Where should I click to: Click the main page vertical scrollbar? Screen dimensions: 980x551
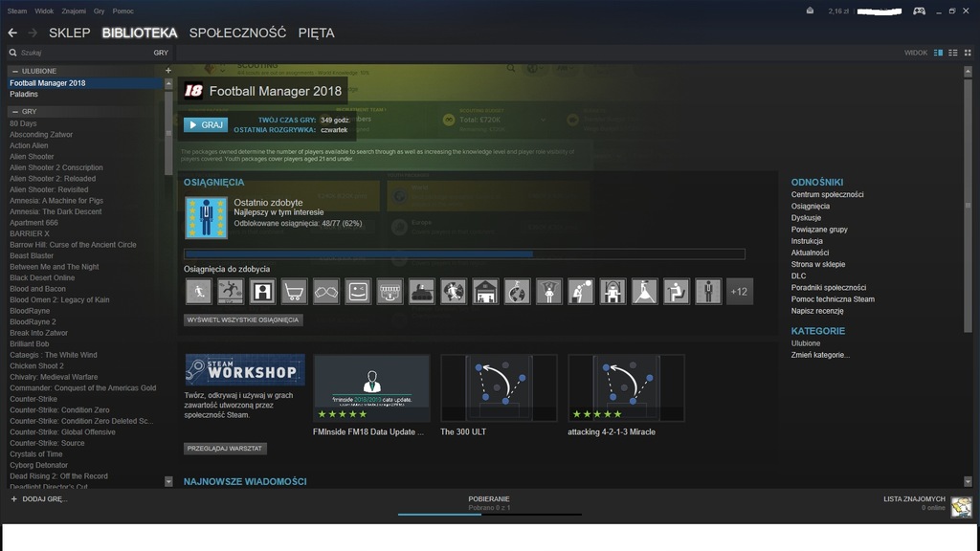click(968, 207)
